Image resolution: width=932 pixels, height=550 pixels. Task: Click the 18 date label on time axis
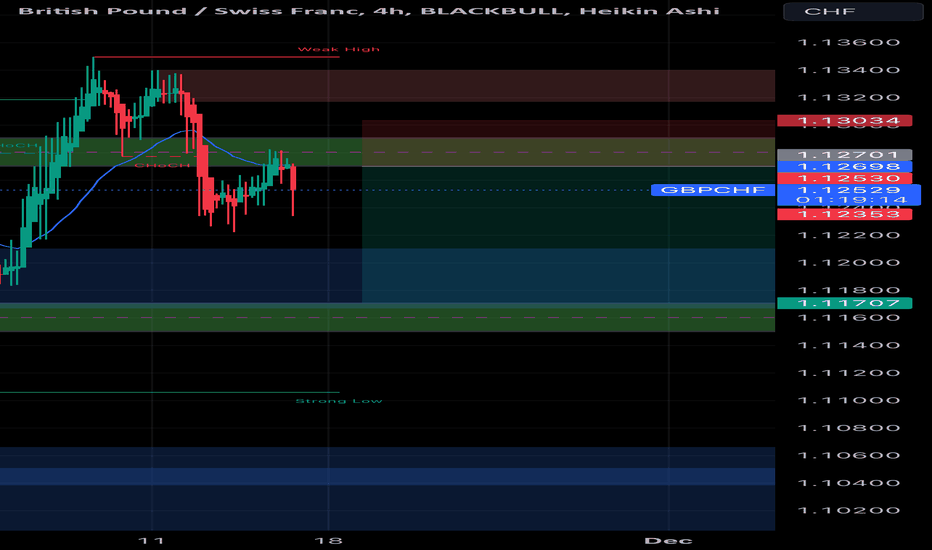pyautogui.click(x=328, y=540)
